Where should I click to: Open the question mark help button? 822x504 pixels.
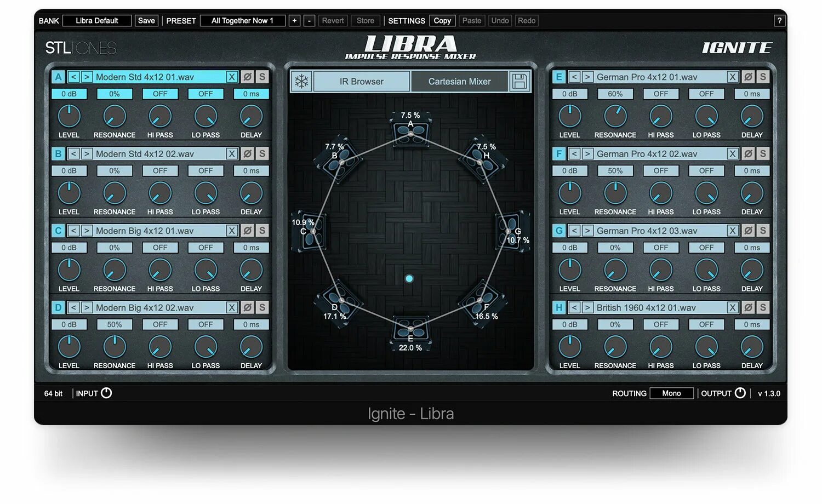(x=779, y=21)
